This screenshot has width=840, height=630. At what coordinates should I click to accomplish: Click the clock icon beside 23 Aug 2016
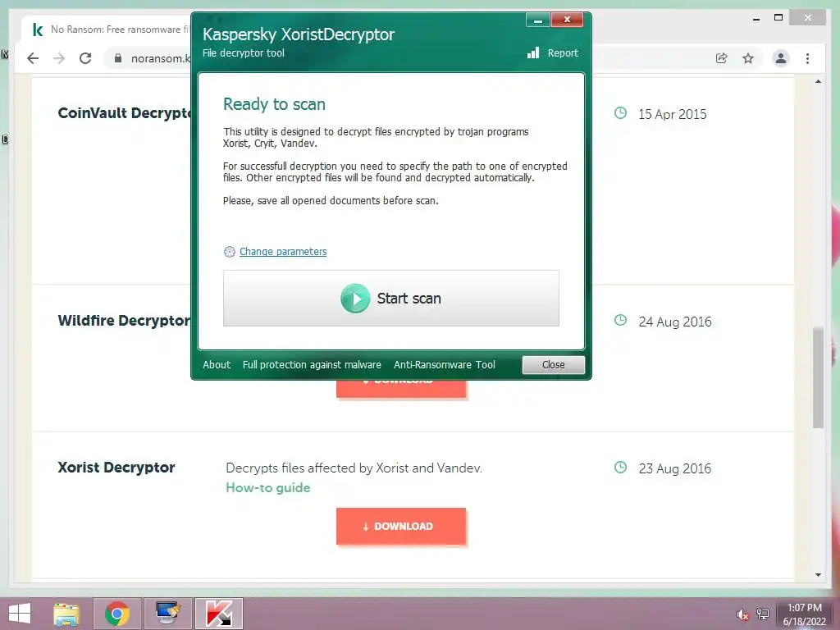pos(620,467)
